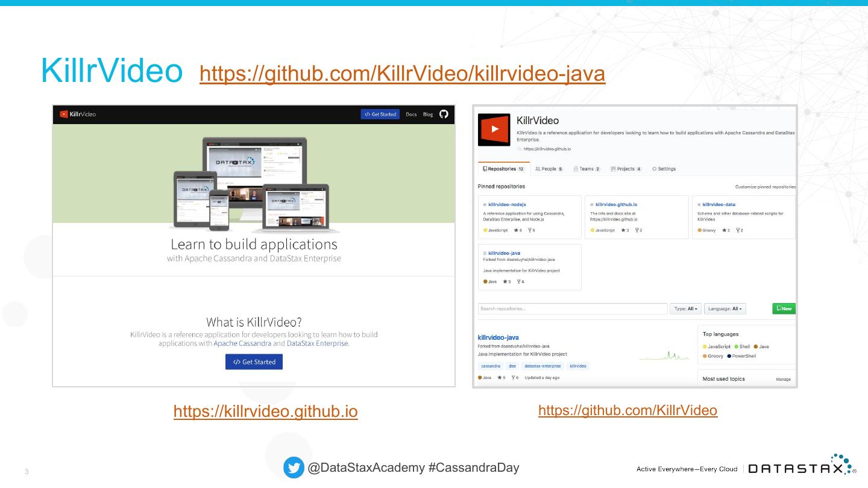Filter by Shell in Top languages

click(x=742, y=346)
